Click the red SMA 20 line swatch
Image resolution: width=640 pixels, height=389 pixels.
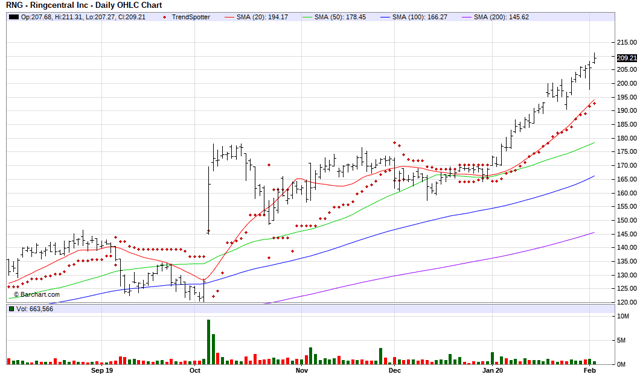[230, 18]
